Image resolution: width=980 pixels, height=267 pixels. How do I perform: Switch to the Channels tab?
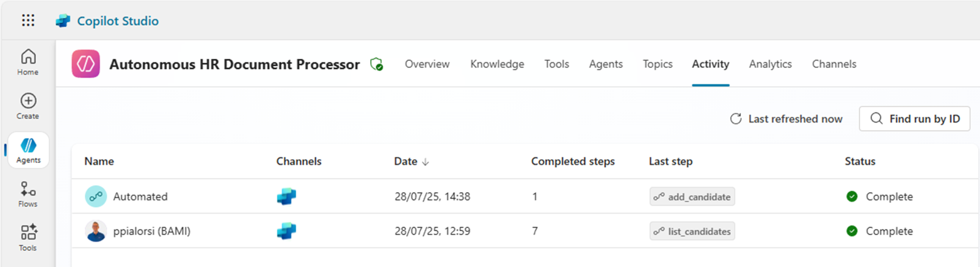coord(834,64)
